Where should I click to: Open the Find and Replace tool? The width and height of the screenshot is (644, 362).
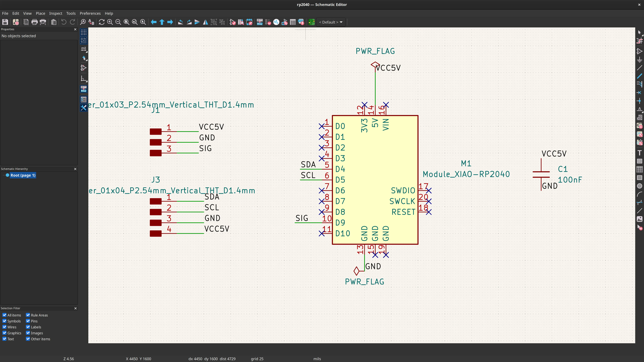[91, 22]
